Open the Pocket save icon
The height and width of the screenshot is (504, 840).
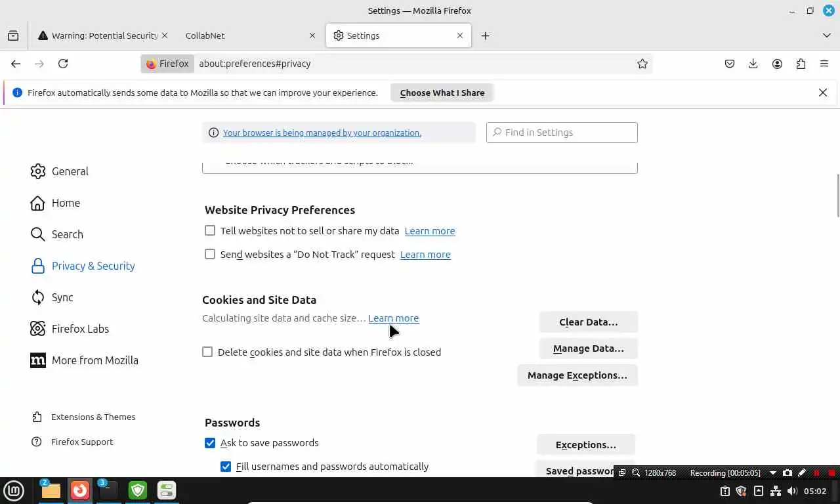coord(730,64)
